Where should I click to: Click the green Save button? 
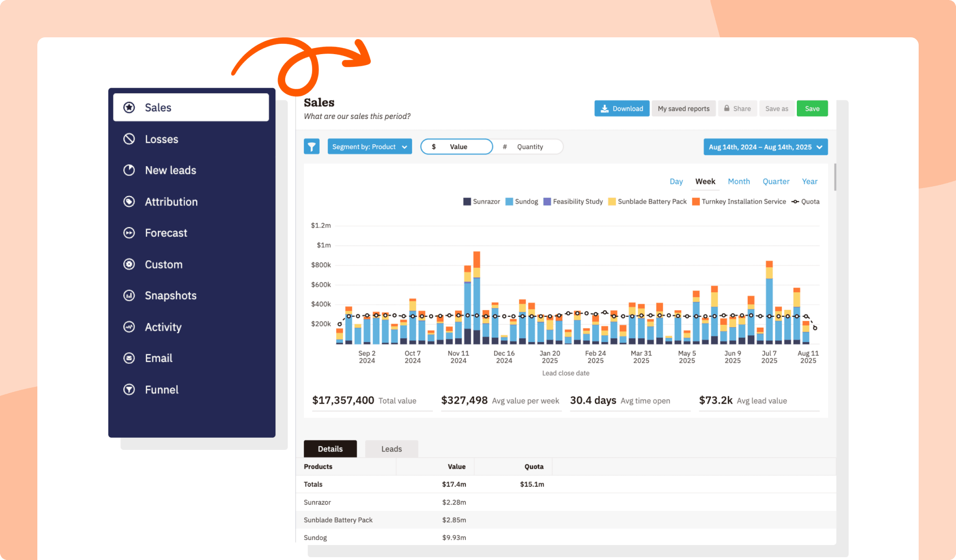pyautogui.click(x=812, y=108)
